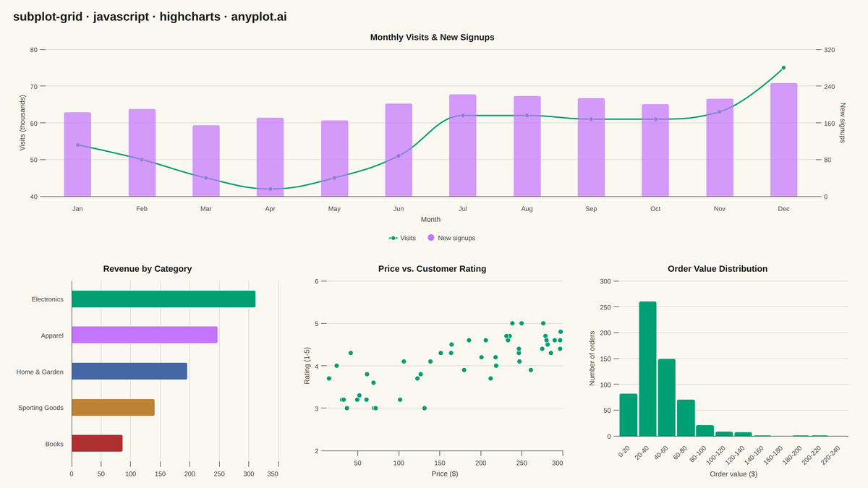This screenshot has height=488, width=868.
Task: Click the Home & Garden category label
Action: click(x=40, y=372)
